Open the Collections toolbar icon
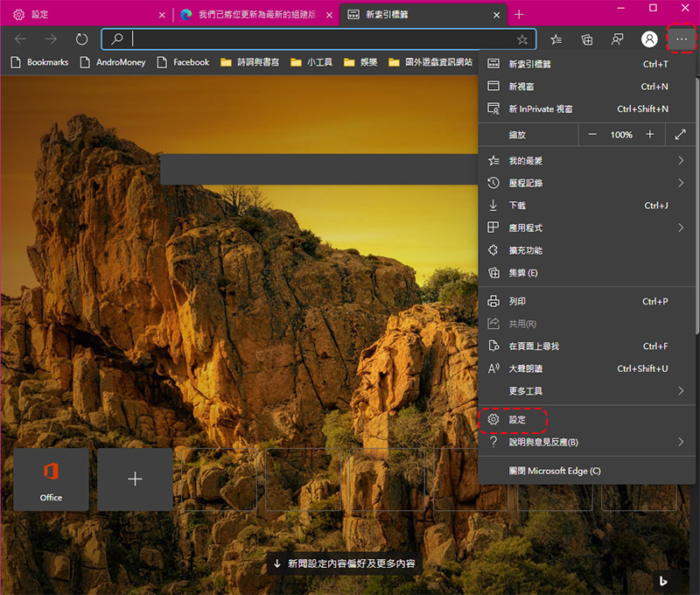This screenshot has height=595, width=700. click(587, 39)
